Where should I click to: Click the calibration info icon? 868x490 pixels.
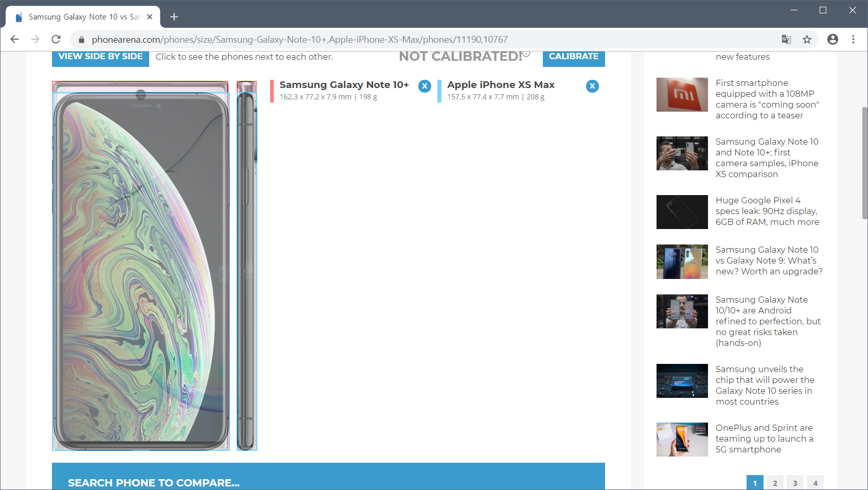tap(526, 54)
